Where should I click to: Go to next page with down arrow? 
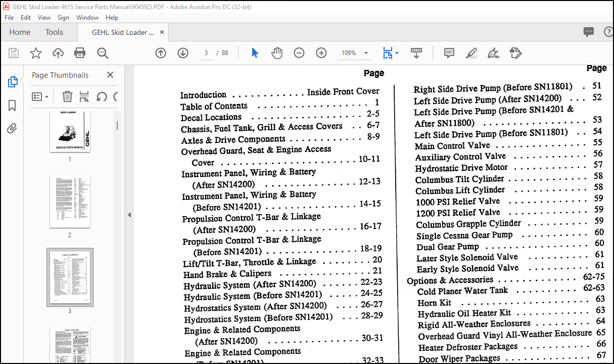183,53
